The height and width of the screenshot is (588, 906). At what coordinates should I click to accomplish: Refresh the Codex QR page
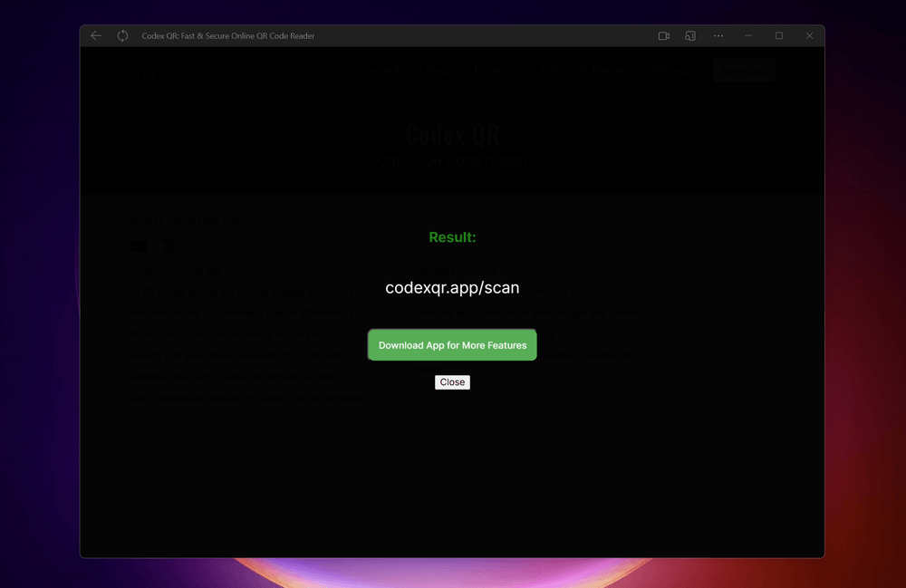[122, 36]
